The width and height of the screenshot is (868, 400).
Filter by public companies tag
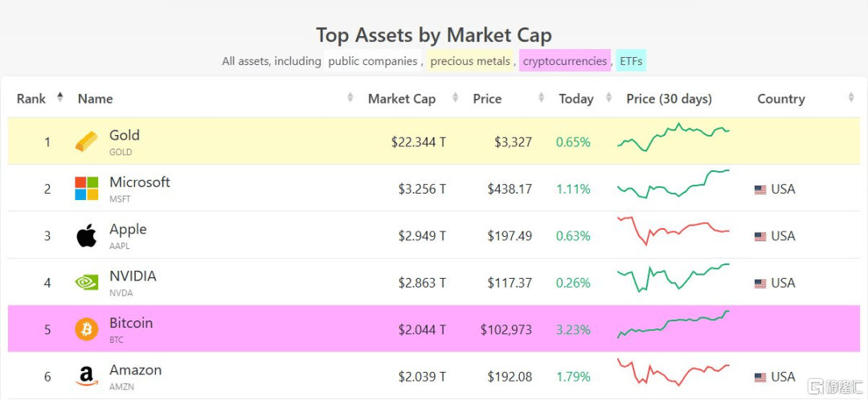(x=373, y=61)
